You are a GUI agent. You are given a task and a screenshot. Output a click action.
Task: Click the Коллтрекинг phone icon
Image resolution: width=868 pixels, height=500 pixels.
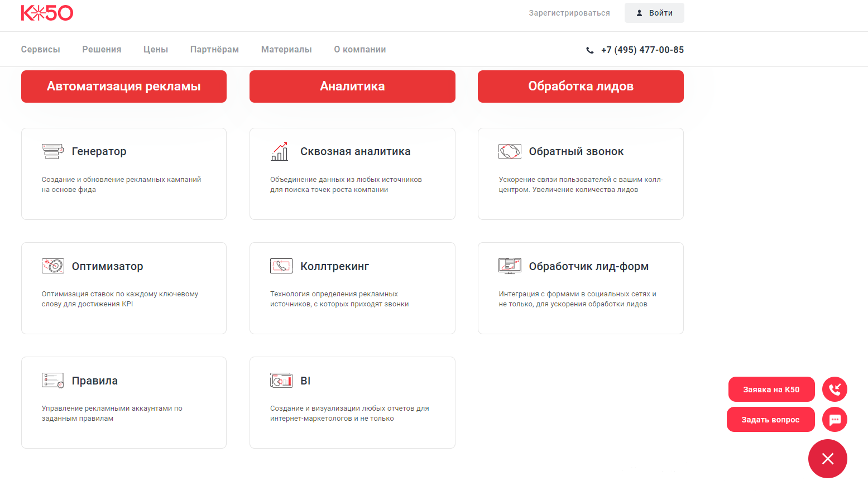pyautogui.click(x=281, y=266)
